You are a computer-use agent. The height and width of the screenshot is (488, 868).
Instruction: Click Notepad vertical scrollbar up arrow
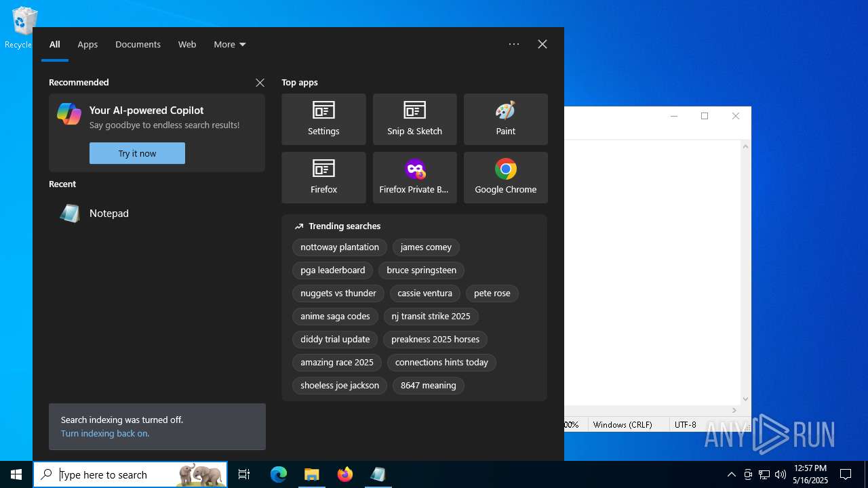(746, 146)
